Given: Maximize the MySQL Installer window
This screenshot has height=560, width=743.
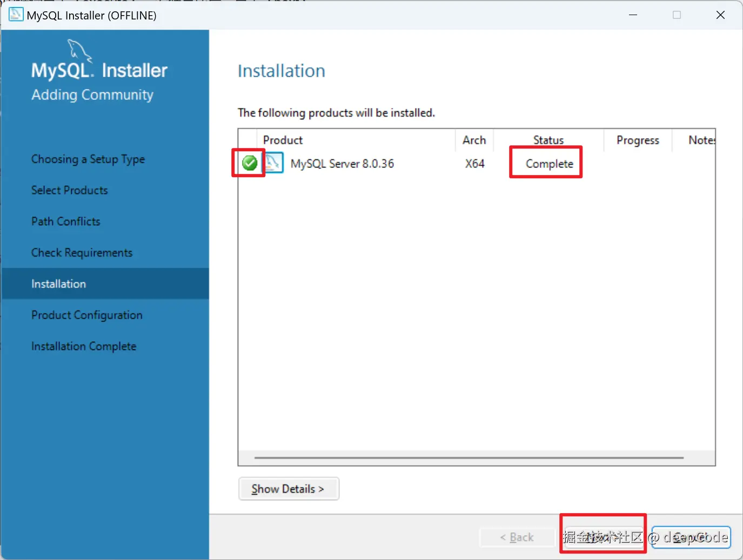Looking at the screenshot, I should [677, 15].
